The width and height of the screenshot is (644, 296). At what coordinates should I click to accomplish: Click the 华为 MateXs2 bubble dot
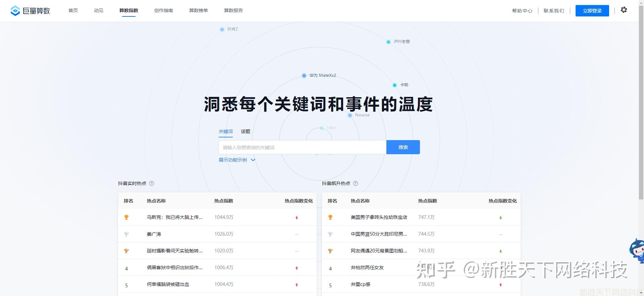[304, 75]
